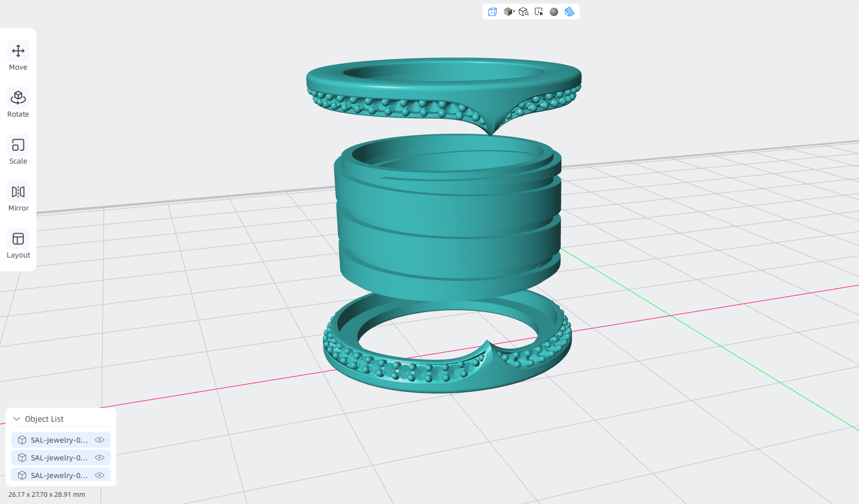Click the info cursor selection icon

pos(539,12)
